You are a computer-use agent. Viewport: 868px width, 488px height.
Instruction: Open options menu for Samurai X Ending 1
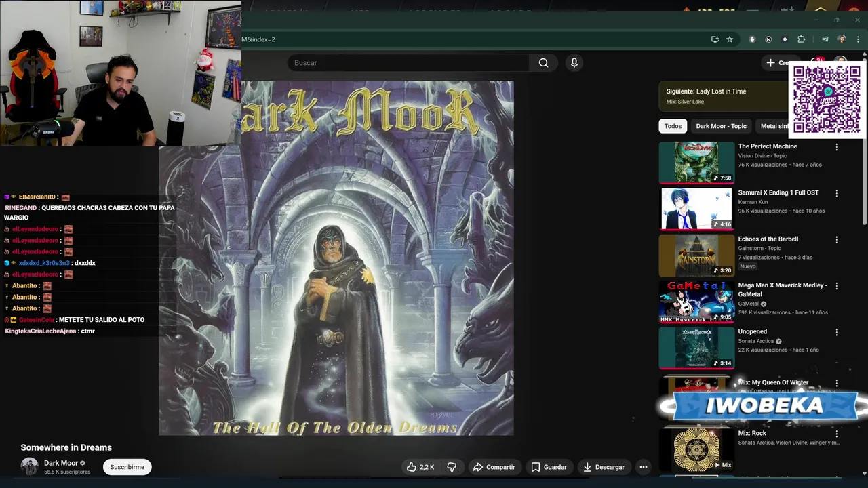point(837,193)
